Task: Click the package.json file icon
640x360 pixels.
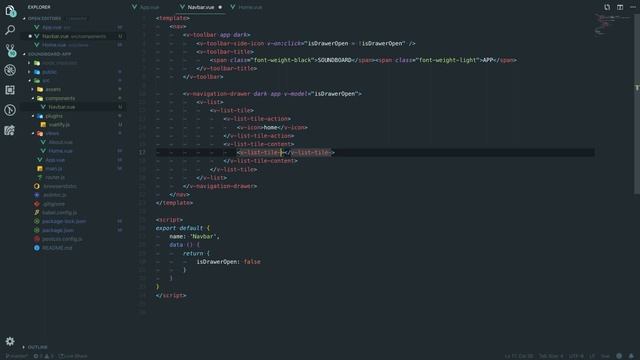Action: 37,230
